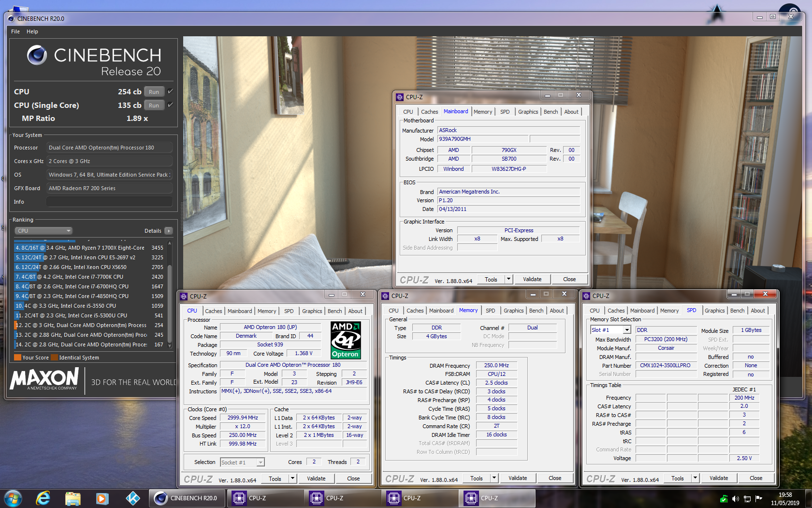Open the Action Center flag icon
812x508 pixels.
pyautogui.click(x=759, y=499)
